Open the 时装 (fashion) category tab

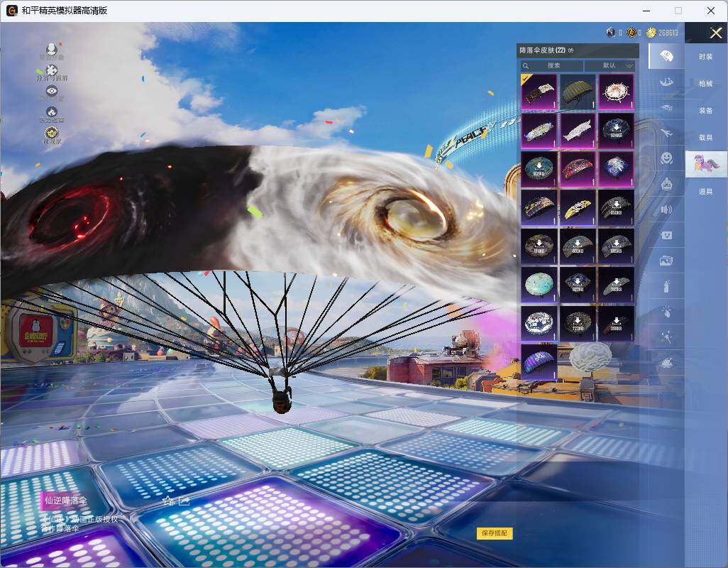(706, 57)
